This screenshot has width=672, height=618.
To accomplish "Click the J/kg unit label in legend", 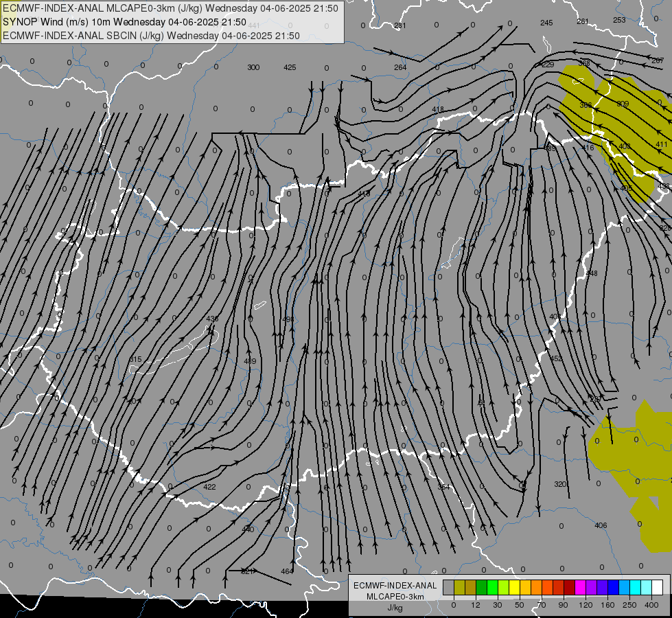I will [395, 608].
